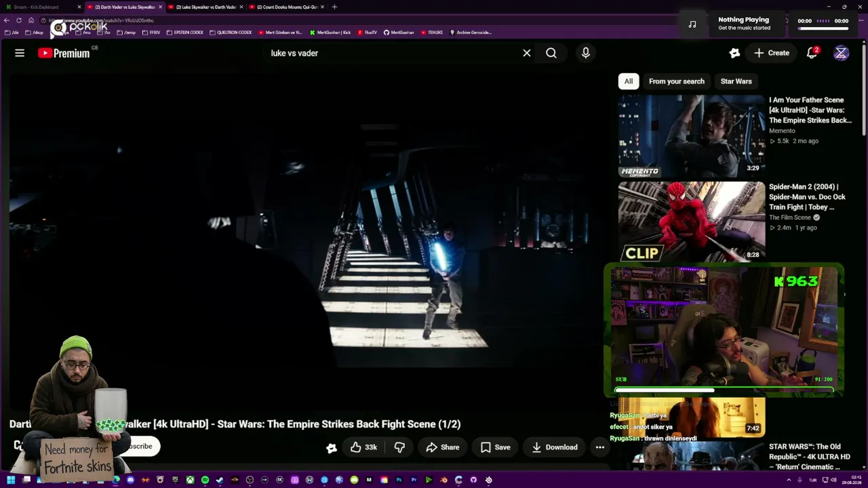
Task: Open YouTube notifications bell
Action: click(x=812, y=53)
